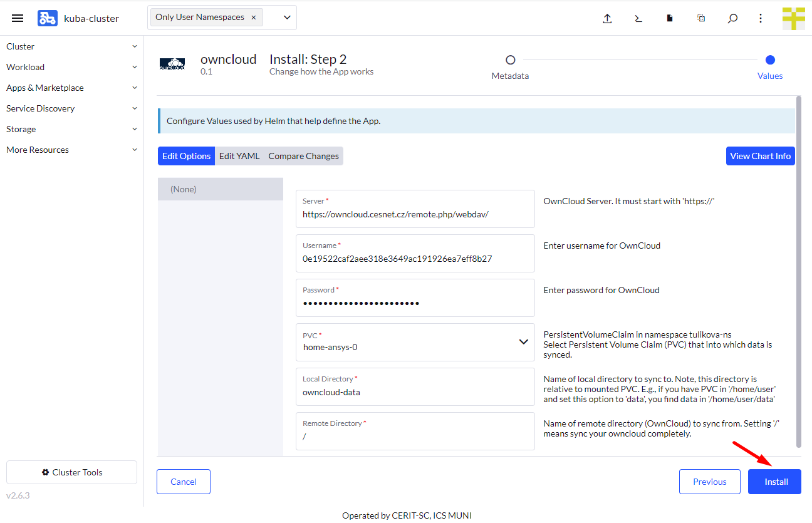The width and height of the screenshot is (812, 523).
Task: Open the resource search magnifier icon
Action: point(732,18)
